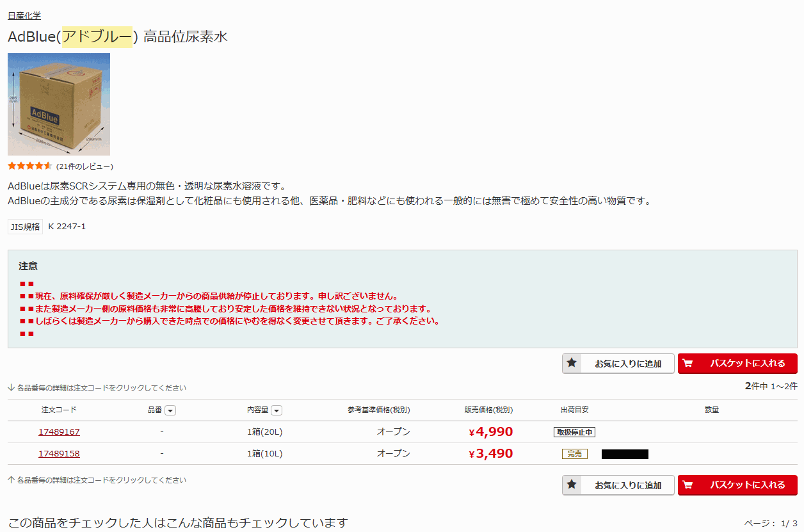Open the 品番 column sort dropdown
Image resolution: width=804 pixels, height=532 pixels.
pos(170,410)
